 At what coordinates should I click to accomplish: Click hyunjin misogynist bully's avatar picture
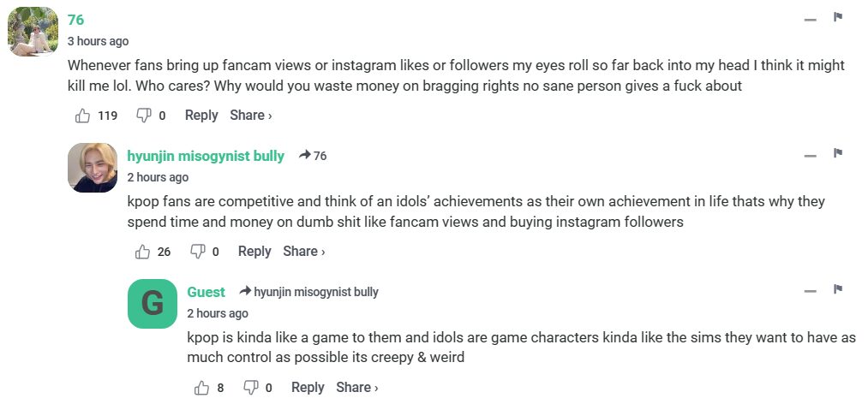pos(93,168)
